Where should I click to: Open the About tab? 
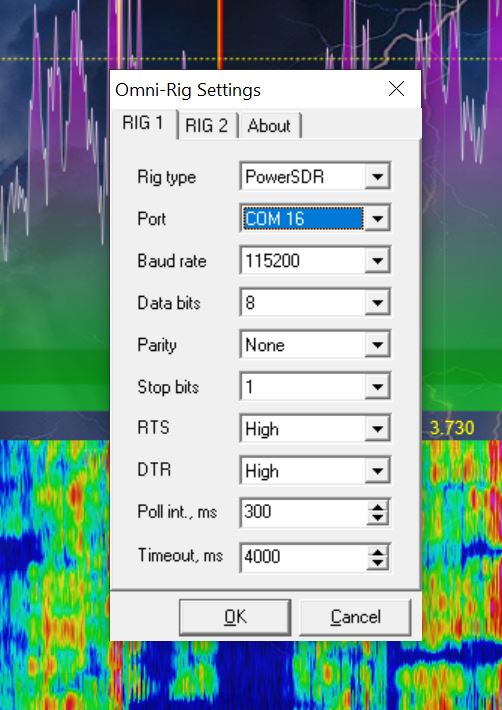(x=269, y=125)
